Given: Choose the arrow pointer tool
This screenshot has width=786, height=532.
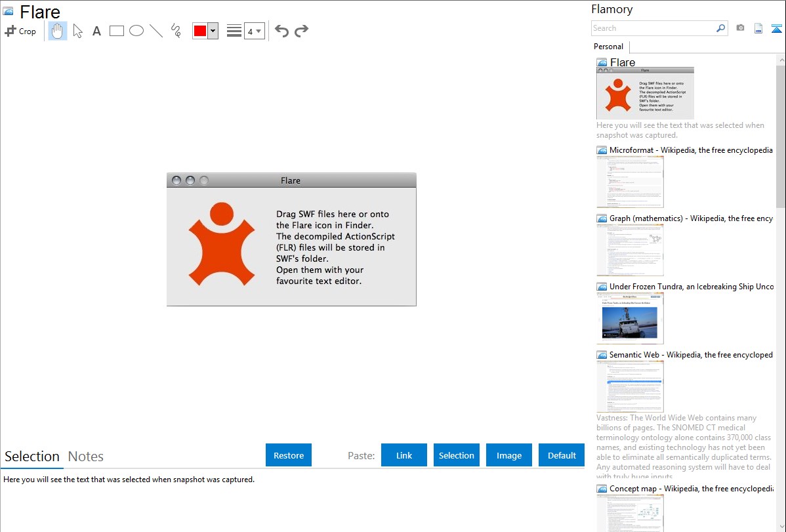Looking at the screenshot, I should coord(77,31).
